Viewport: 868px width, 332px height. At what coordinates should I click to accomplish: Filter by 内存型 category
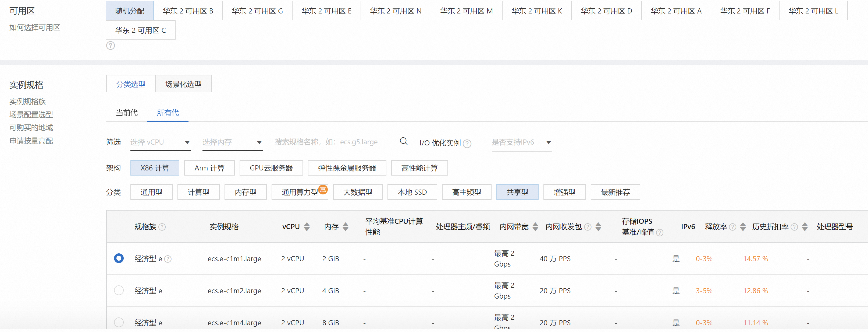pos(246,192)
